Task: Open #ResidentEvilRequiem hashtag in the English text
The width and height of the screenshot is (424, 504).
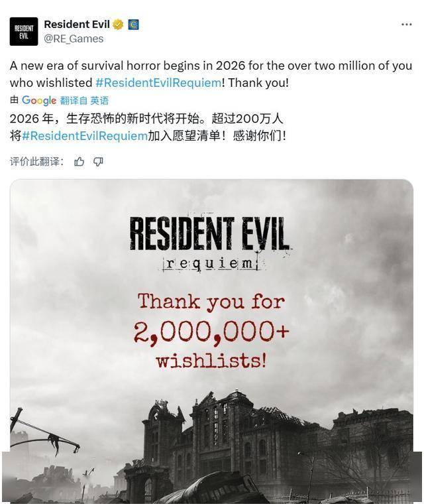Action: [158, 83]
